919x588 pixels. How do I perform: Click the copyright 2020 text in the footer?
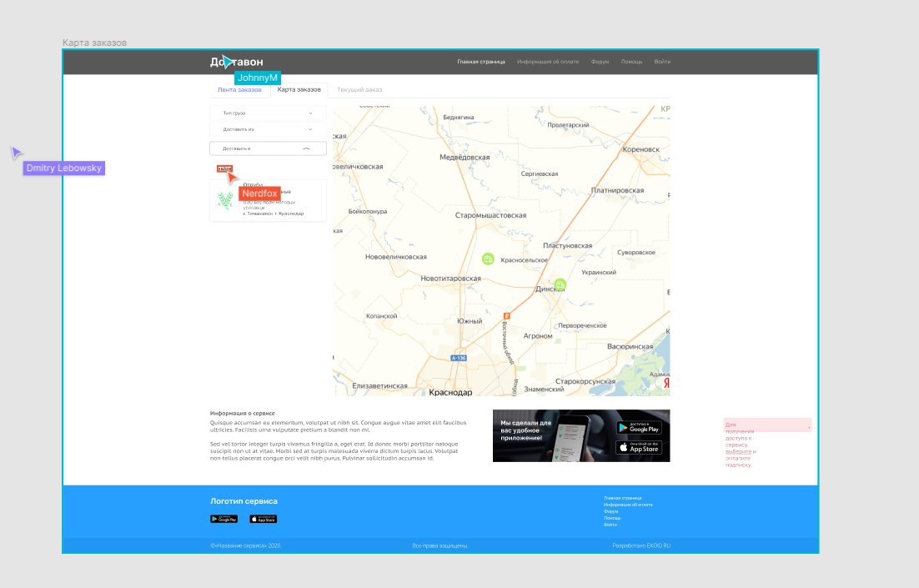point(245,545)
